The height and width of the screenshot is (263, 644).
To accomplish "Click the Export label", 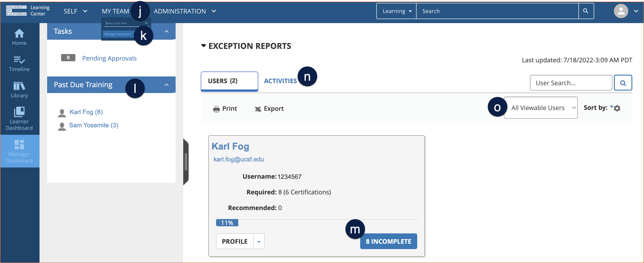I will tap(274, 109).
